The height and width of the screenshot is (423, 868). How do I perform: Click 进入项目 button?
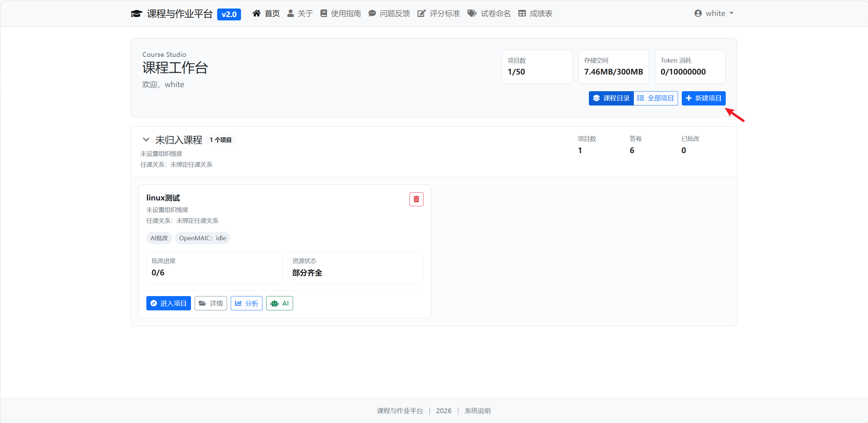pyautogui.click(x=168, y=303)
